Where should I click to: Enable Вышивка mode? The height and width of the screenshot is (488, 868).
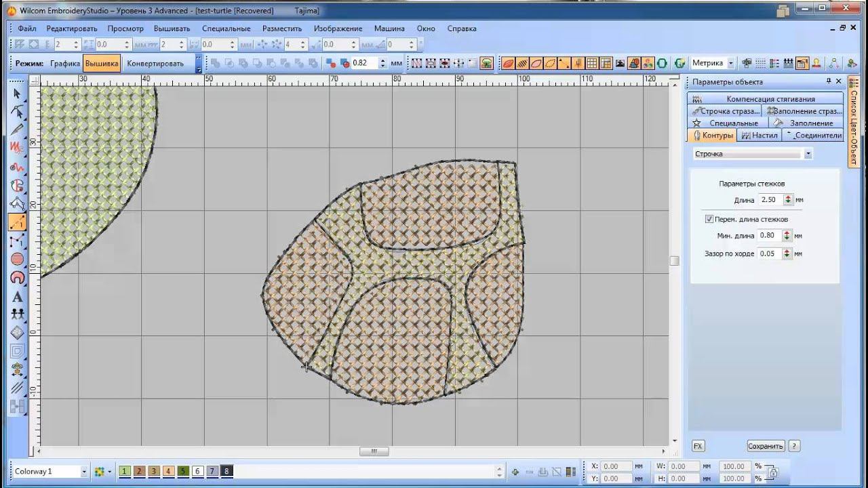pos(102,63)
